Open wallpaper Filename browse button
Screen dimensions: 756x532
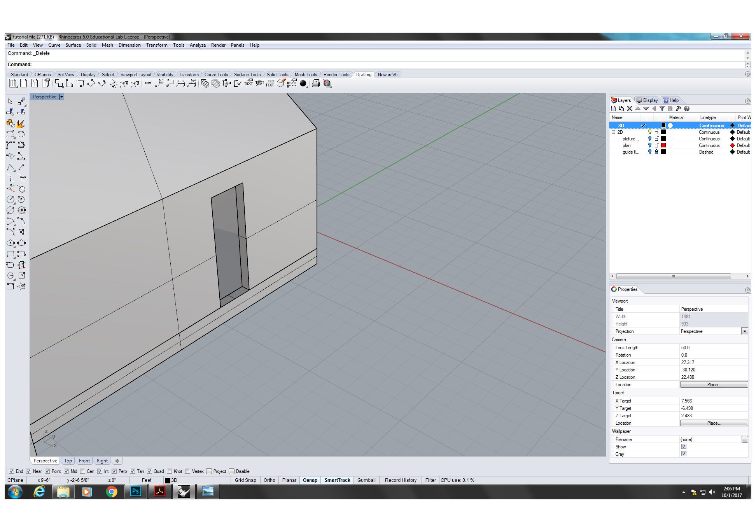click(745, 439)
